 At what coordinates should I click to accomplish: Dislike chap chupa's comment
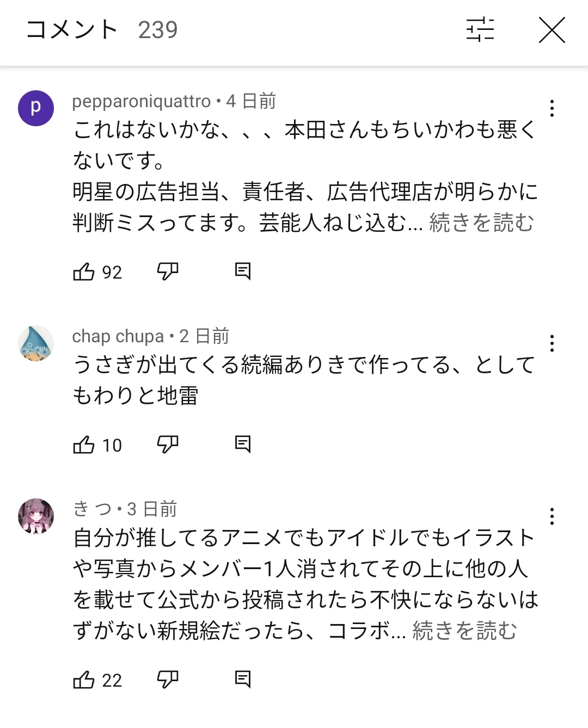167,445
